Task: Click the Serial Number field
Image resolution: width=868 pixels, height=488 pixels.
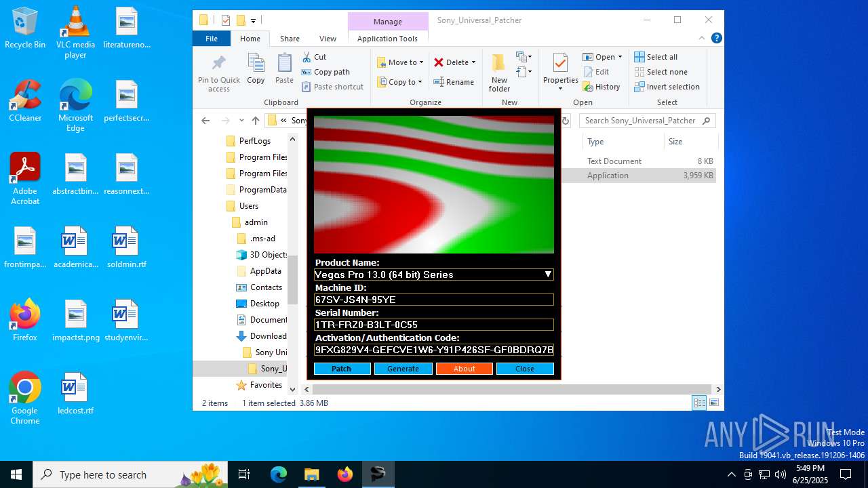Action: pyautogui.click(x=434, y=325)
